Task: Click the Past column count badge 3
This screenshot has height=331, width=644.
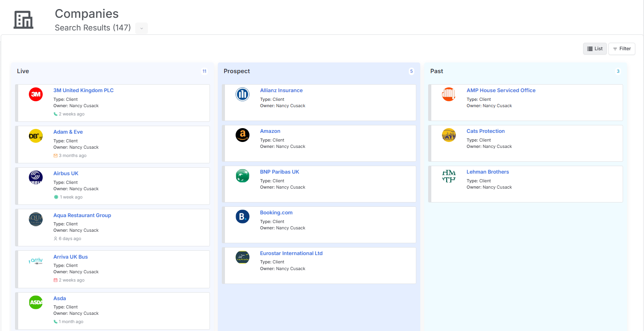Action: point(618,71)
